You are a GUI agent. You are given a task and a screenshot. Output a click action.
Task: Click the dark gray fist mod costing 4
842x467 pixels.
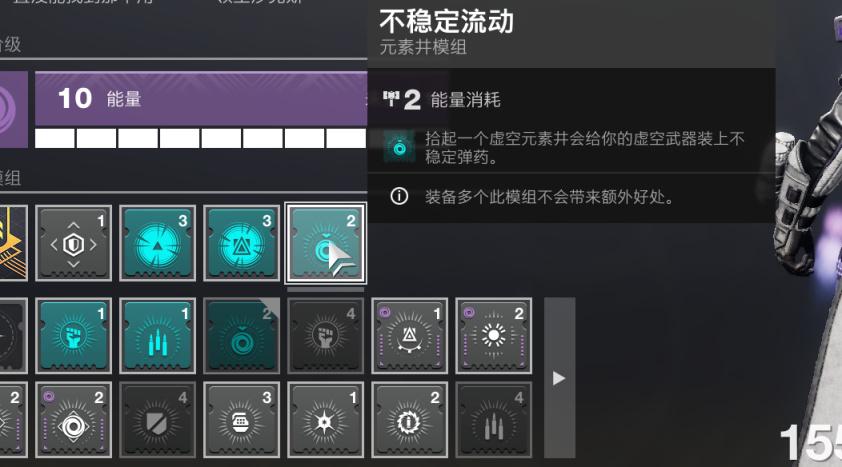tap(325, 336)
